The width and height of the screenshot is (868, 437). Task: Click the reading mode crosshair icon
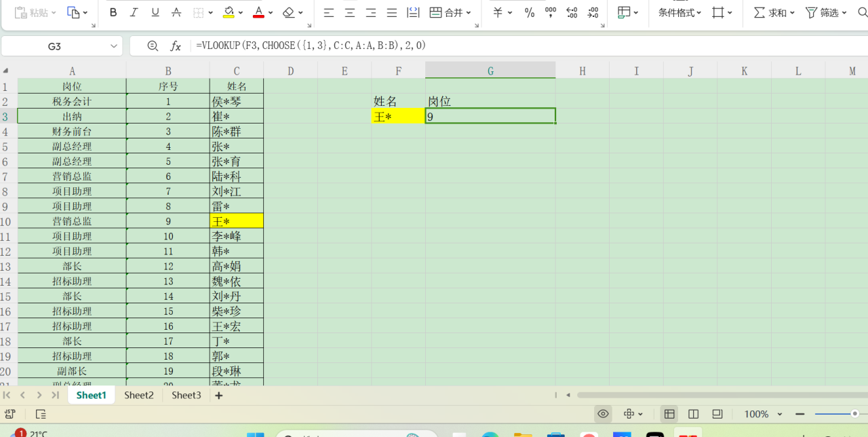(x=629, y=414)
